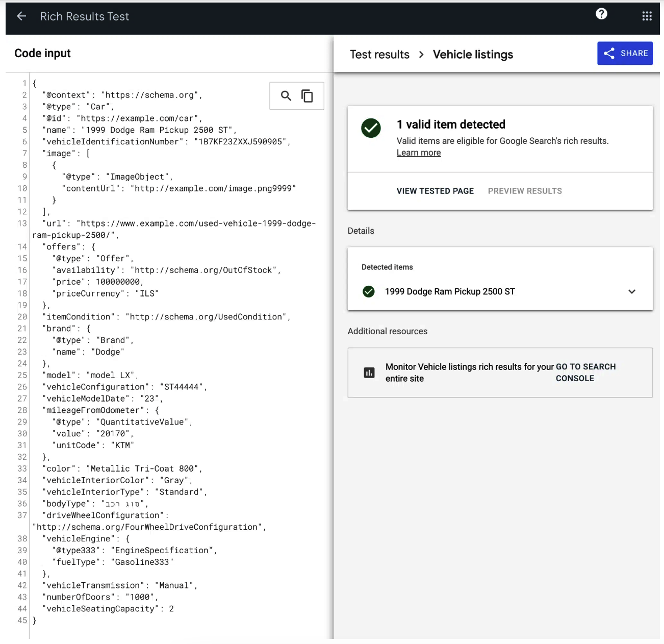Click the Search Console bar chart icon
The image size is (664, 644).
(x=369, y=373)
